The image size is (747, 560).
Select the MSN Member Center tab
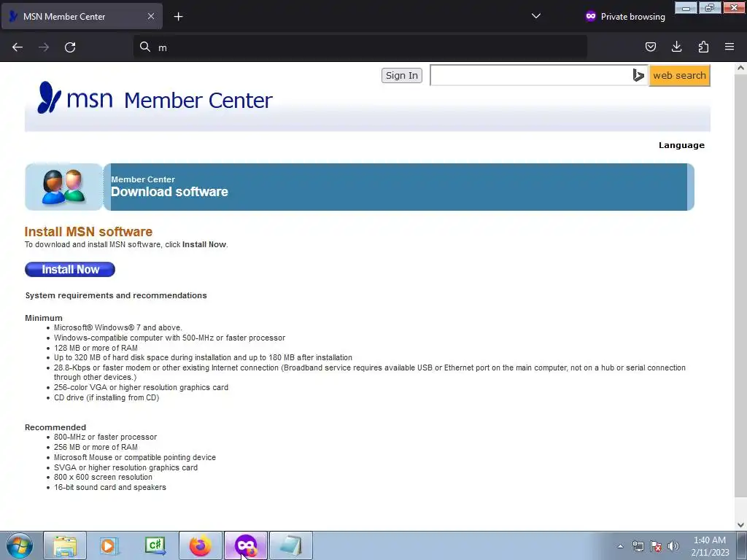(x=82, y=16)
